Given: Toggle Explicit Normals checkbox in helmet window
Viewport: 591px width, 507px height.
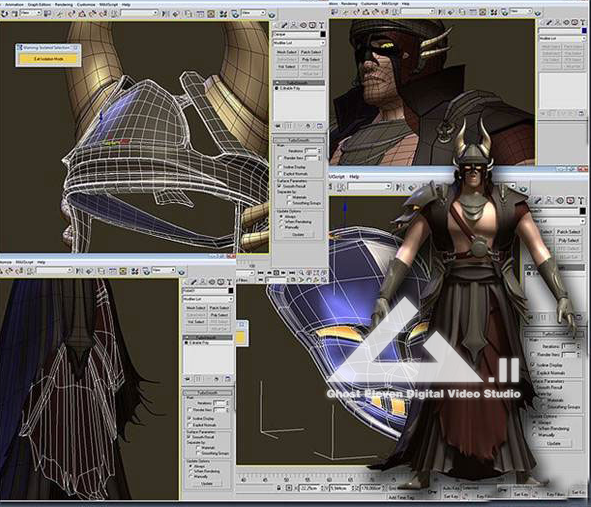Looking at the screenshot, I should coord(280,173).
